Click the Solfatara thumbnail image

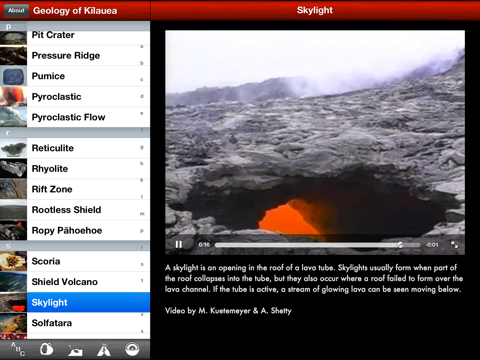tap(13, 323)
